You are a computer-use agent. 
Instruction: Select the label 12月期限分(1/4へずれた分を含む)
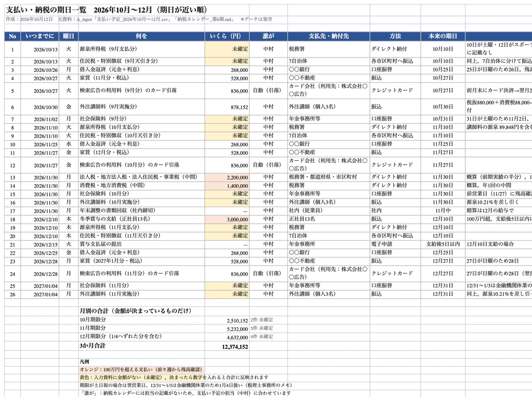141,337
